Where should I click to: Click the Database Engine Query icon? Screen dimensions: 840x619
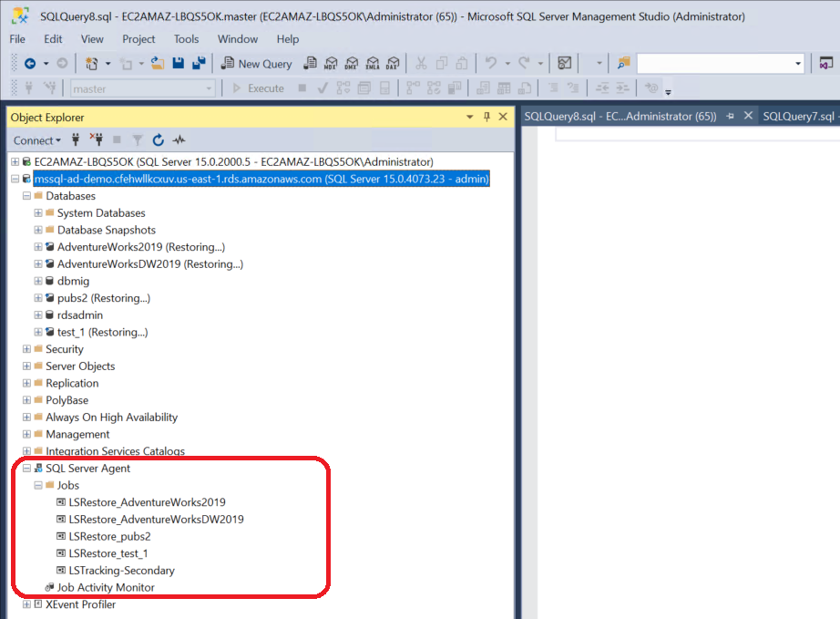pyautogui.click(x=310, y=64)
